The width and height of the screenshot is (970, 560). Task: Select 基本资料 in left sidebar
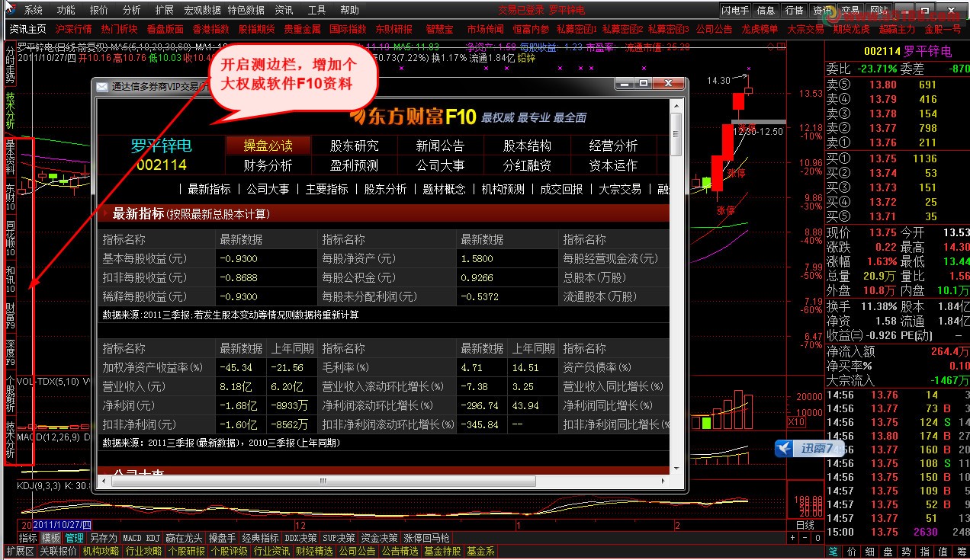tap(11, 156)
